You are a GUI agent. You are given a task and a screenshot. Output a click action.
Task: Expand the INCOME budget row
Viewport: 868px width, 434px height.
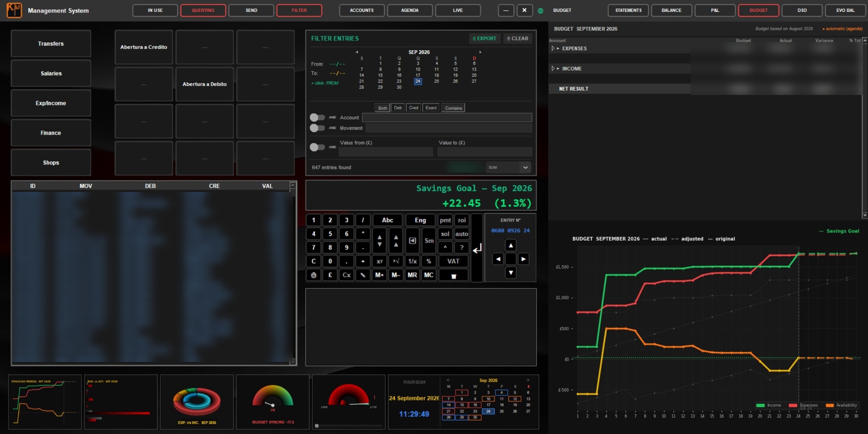(553, 68)
